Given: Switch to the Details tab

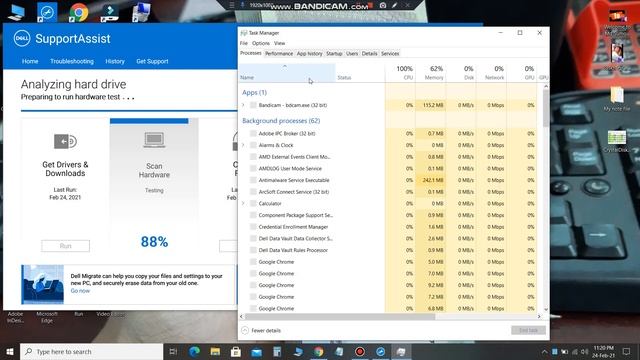Looking at the screenshot, I should (x=369, y=53).
